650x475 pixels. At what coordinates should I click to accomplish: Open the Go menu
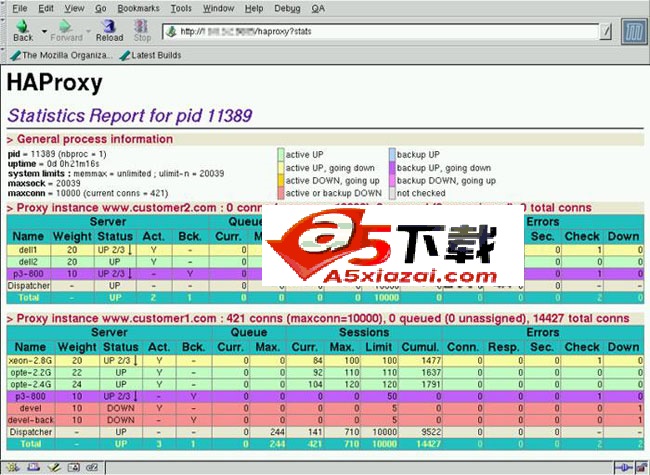coord(101,8)
